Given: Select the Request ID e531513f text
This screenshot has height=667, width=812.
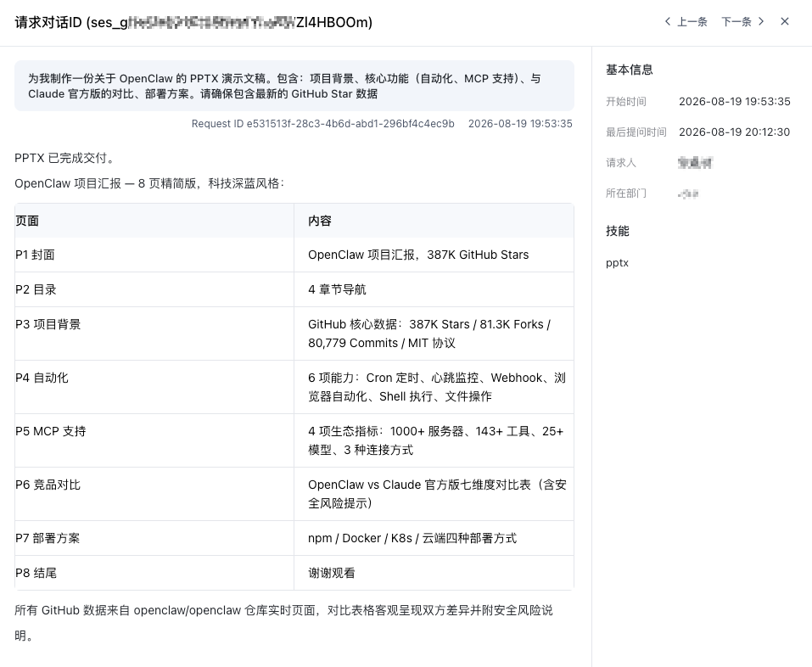Looking at the screenshot, I should (322, 124).
